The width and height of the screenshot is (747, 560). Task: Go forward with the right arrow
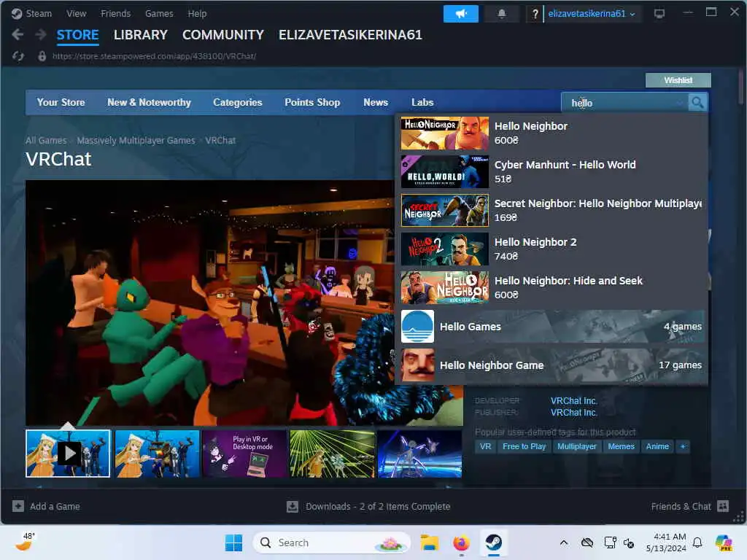point(41,34)
